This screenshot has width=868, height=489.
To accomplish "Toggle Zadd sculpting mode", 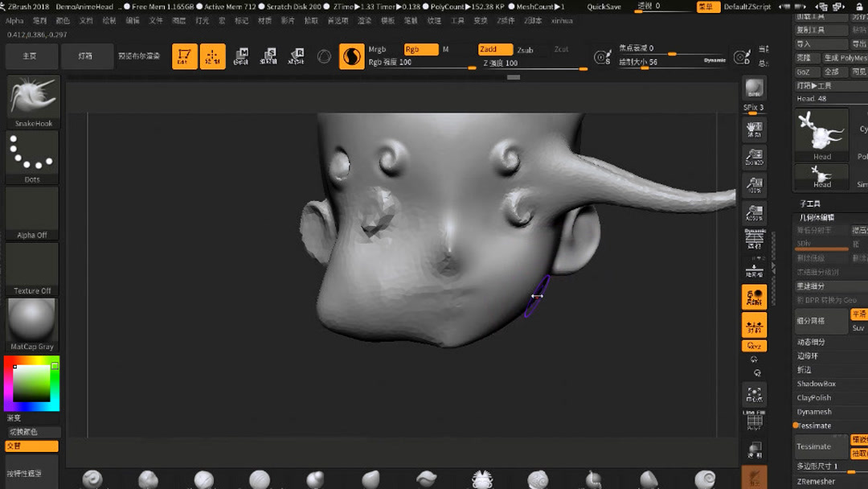I will [x=496, y=49].
